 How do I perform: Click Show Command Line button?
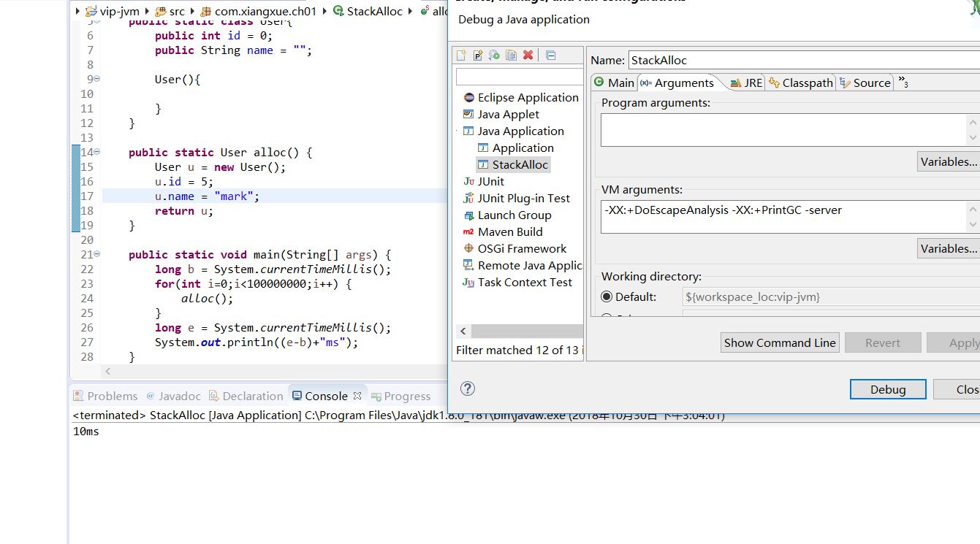pos(780,342)
